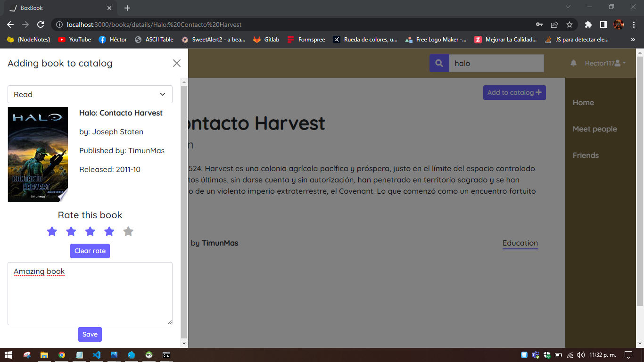Image resolution: width=644 pixels, height=362 pixels.
Task: Open Meet people in sidebar
Action: (x=595, y=129)
